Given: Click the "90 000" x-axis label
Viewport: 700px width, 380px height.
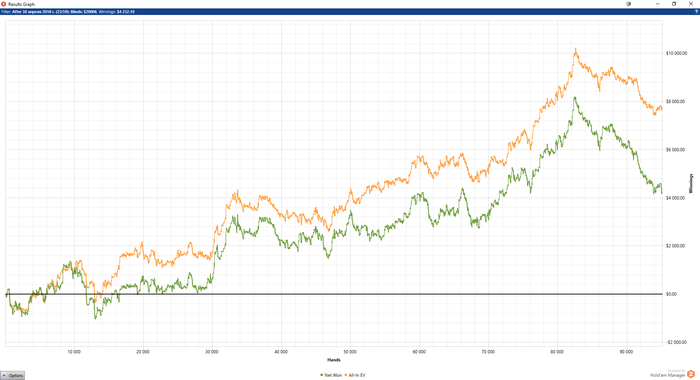Looking at the screenshot, I should pyautogui.click(x=626, y=352).
